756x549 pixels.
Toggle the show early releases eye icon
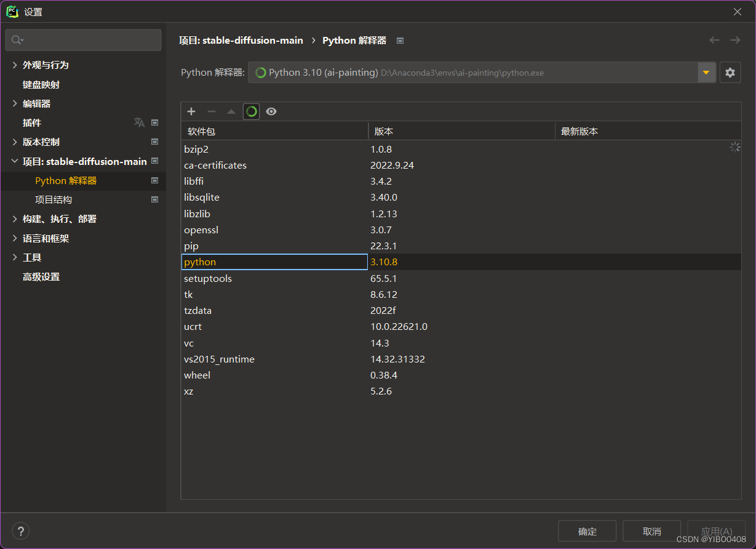point(271,111)
